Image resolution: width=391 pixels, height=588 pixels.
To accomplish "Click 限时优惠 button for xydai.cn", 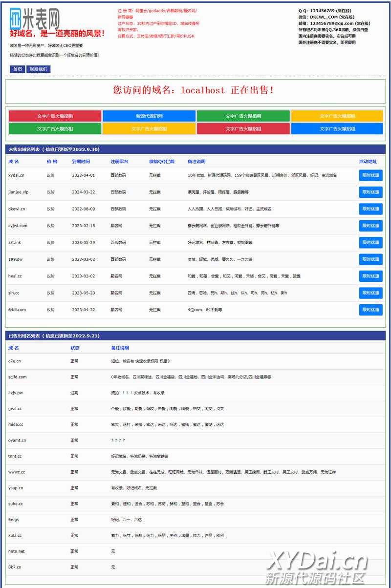I will click(x=370, y=175).
